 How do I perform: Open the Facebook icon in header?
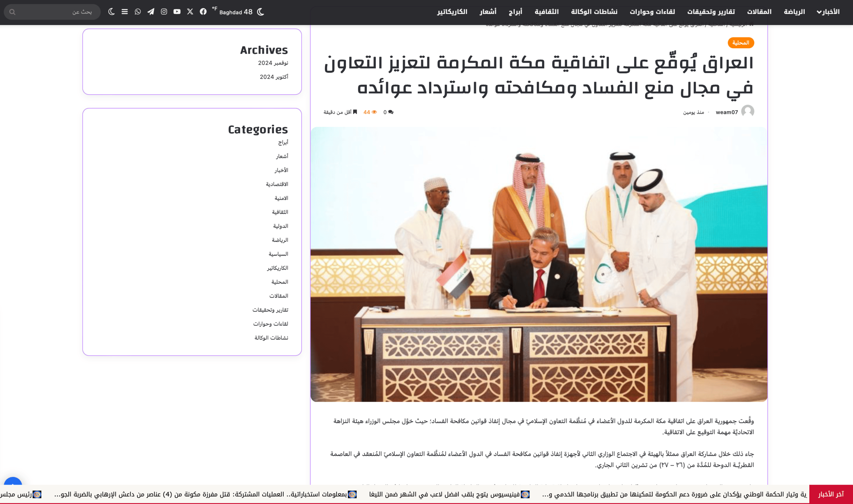coord(203,12)
